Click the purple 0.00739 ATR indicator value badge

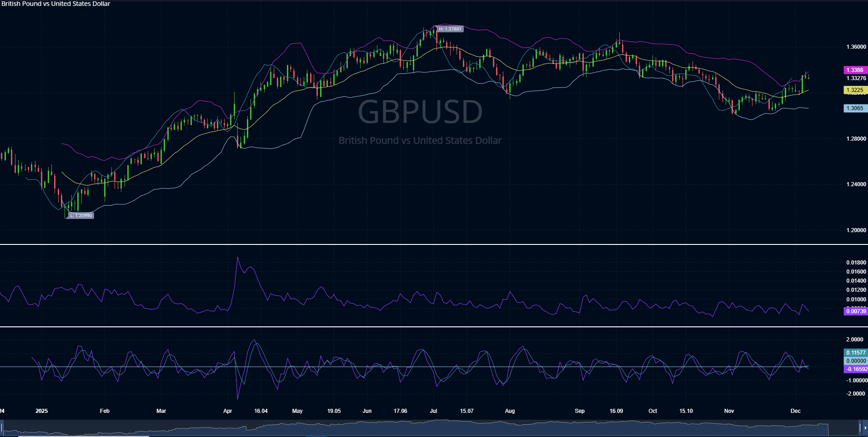coord(857,311)
